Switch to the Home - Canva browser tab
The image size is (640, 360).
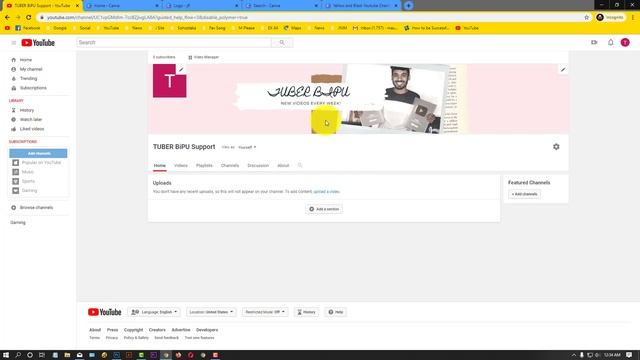click(x=122, y=6)
